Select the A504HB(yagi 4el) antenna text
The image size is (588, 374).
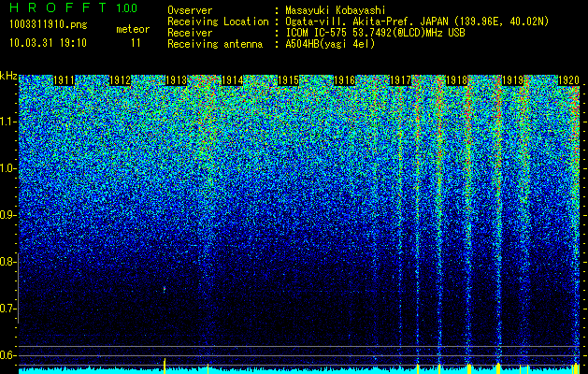tap(330, 44)
